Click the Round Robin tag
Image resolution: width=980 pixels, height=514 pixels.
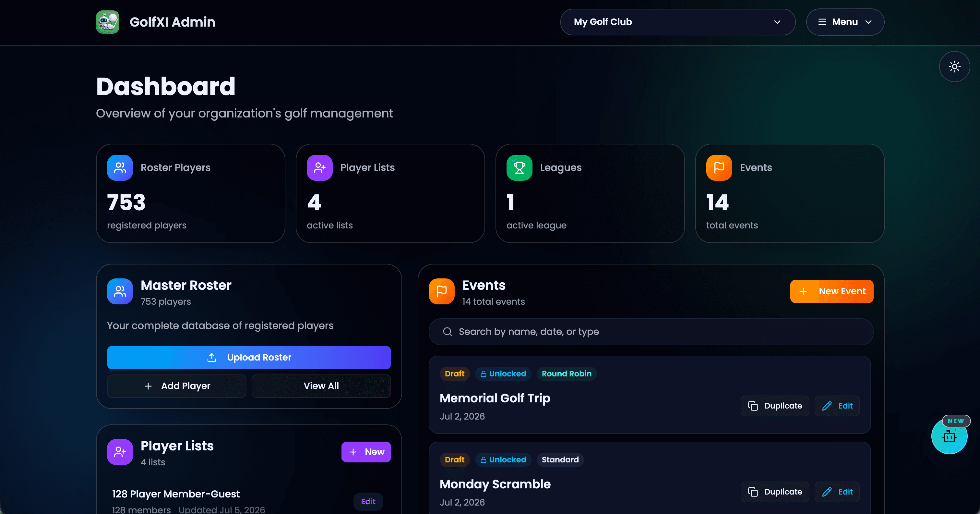(567, 374)
